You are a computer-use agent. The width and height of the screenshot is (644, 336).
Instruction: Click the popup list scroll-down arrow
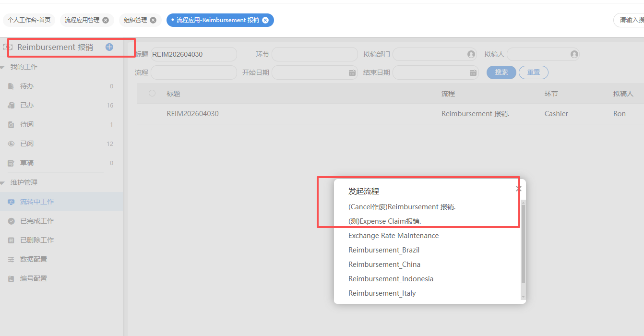coord(524,297)
